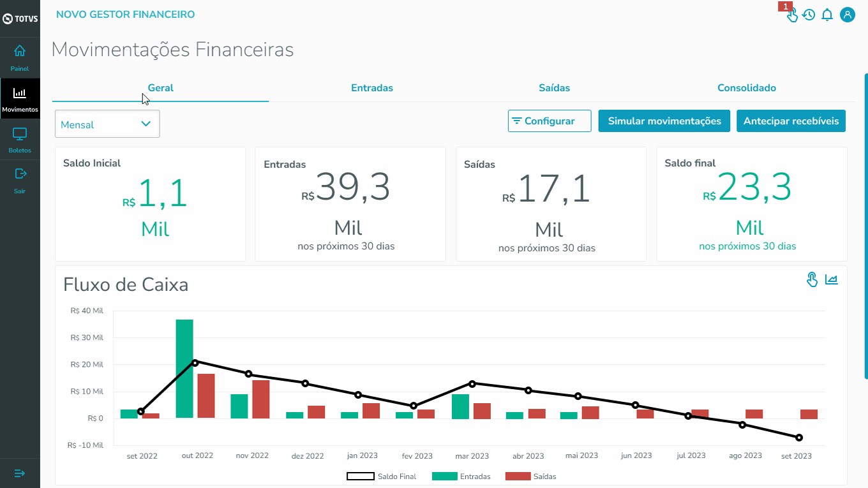The width and height of the screenshot is (868, 488).
Task: Switch to the Saídas tab
Action: pos(554,88)
